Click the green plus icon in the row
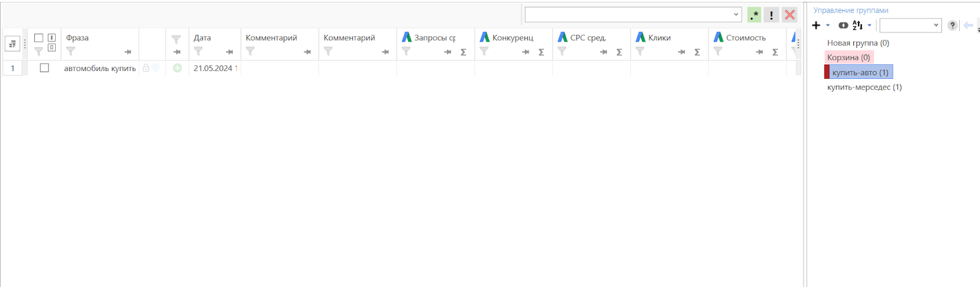Screen dimensions: 980x287 coord(177,68)
